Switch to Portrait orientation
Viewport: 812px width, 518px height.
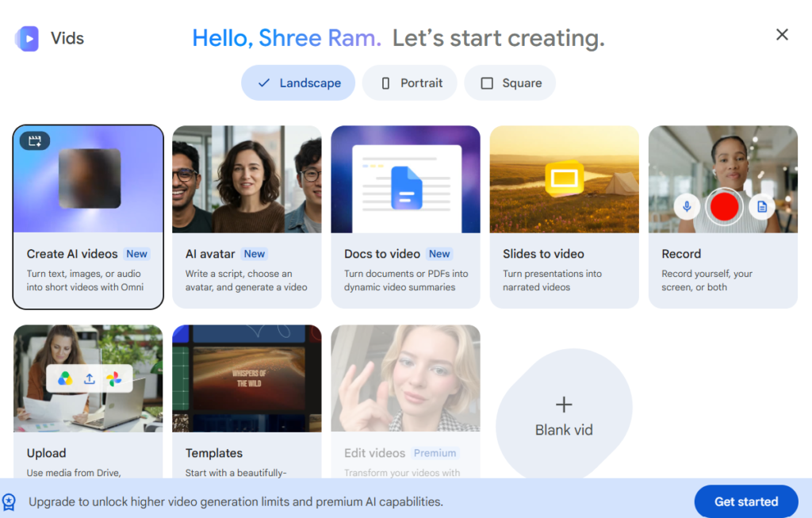click(x=410, y=82)
